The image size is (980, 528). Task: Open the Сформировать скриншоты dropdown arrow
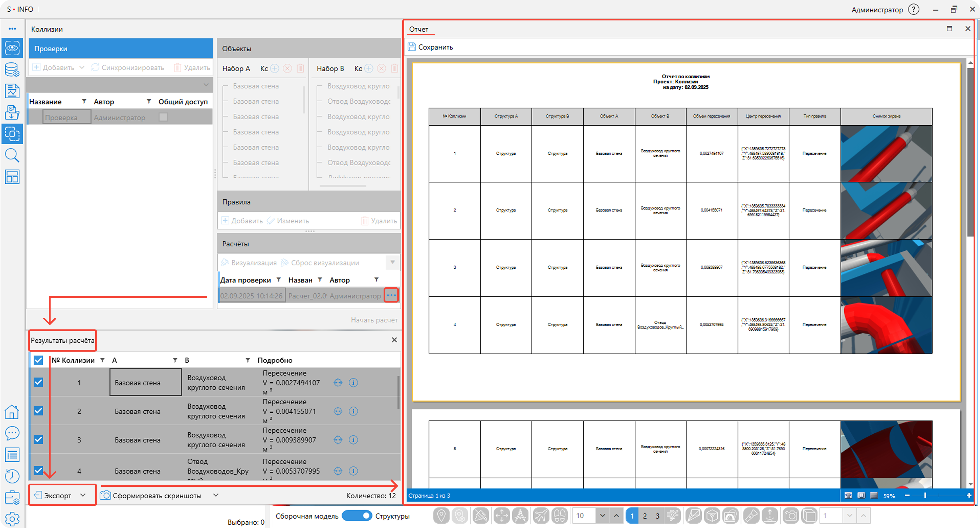216,495
